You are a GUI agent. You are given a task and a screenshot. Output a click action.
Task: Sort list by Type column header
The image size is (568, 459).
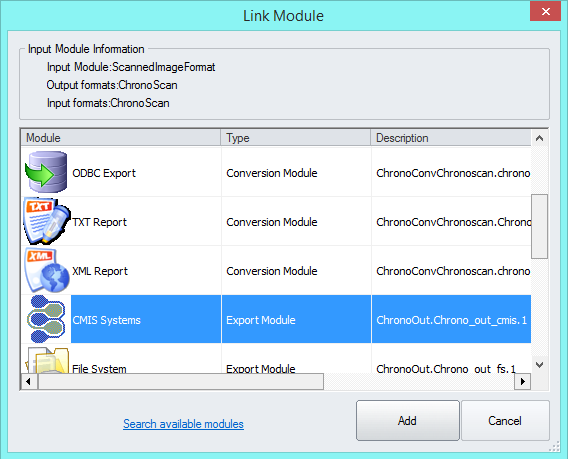(x=296, y=138)
